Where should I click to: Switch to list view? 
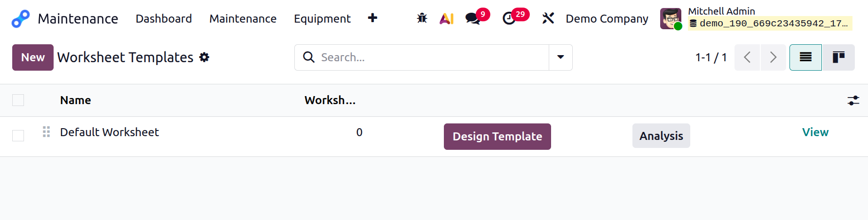(805, 57)
